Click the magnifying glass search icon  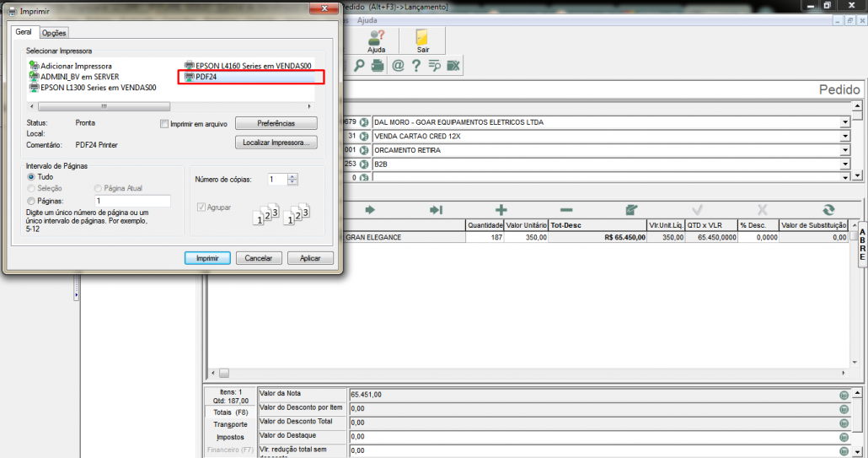pos(359,66)
